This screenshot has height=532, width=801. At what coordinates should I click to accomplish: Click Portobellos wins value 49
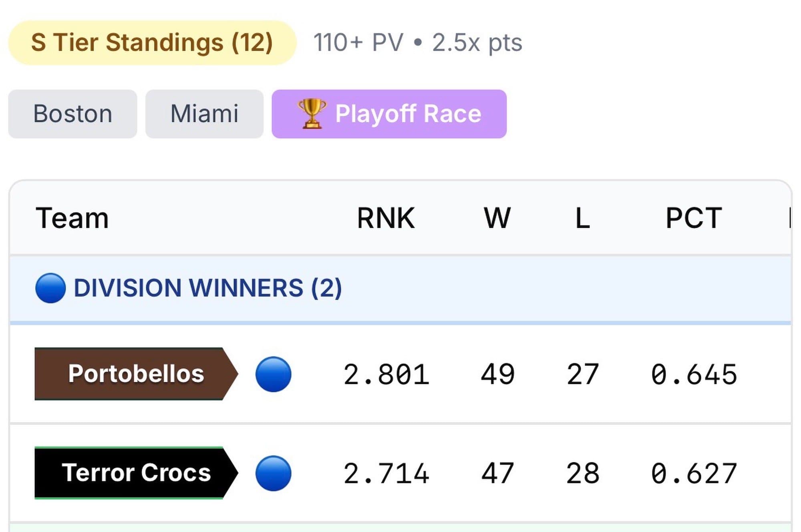pos(497,375)
